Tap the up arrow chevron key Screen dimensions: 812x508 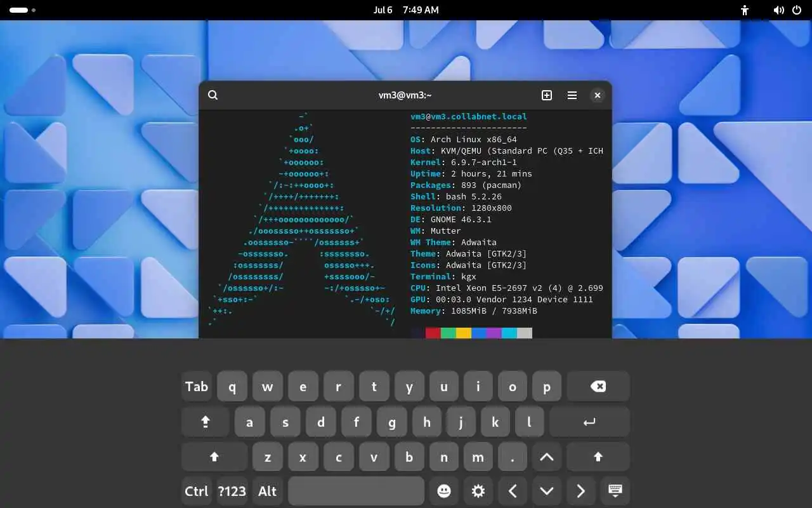click(547, 457)
